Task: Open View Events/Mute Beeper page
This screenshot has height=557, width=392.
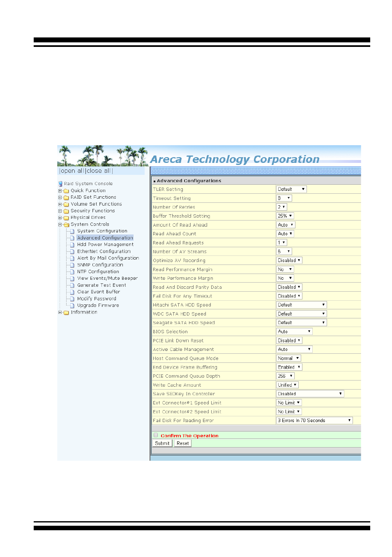Action: 107,278
